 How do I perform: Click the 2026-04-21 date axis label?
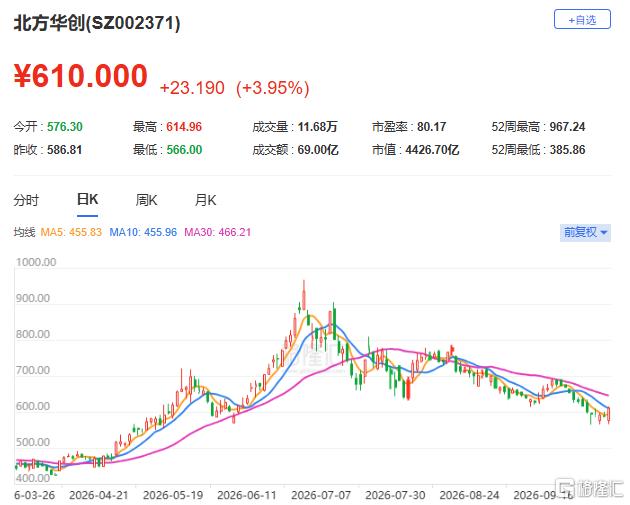[98, 495]
